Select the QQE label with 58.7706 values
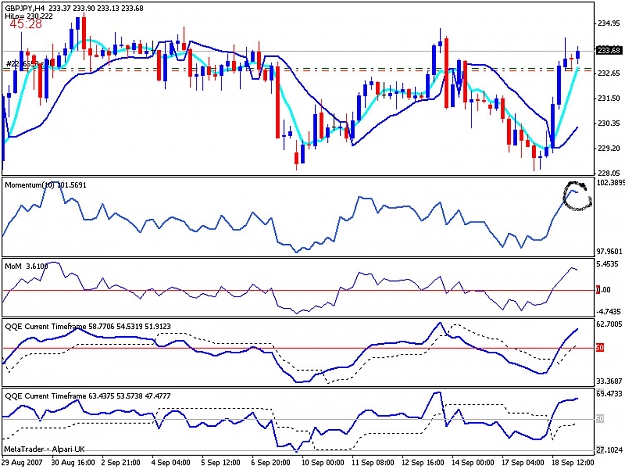Viewport: 625px width, 469px height. coord(88,326)
